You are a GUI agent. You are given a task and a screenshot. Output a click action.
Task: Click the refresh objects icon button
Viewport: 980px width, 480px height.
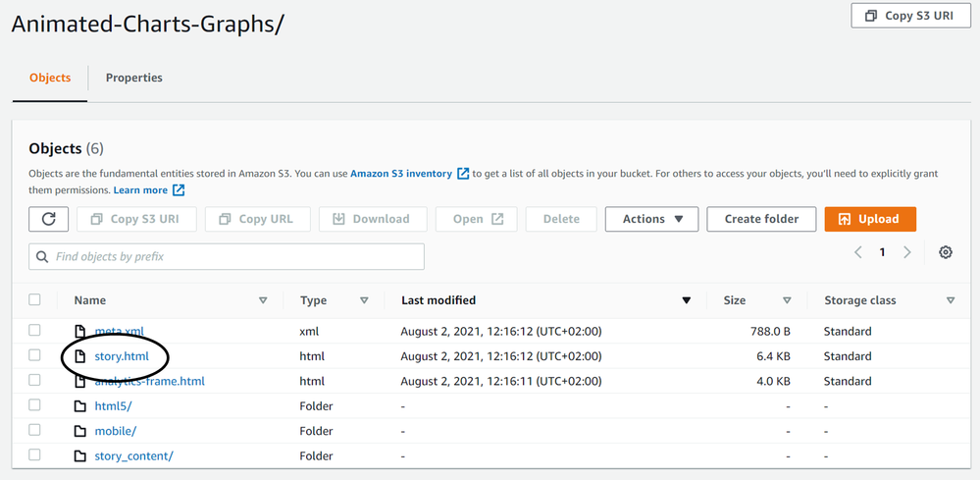click(48, 219)
